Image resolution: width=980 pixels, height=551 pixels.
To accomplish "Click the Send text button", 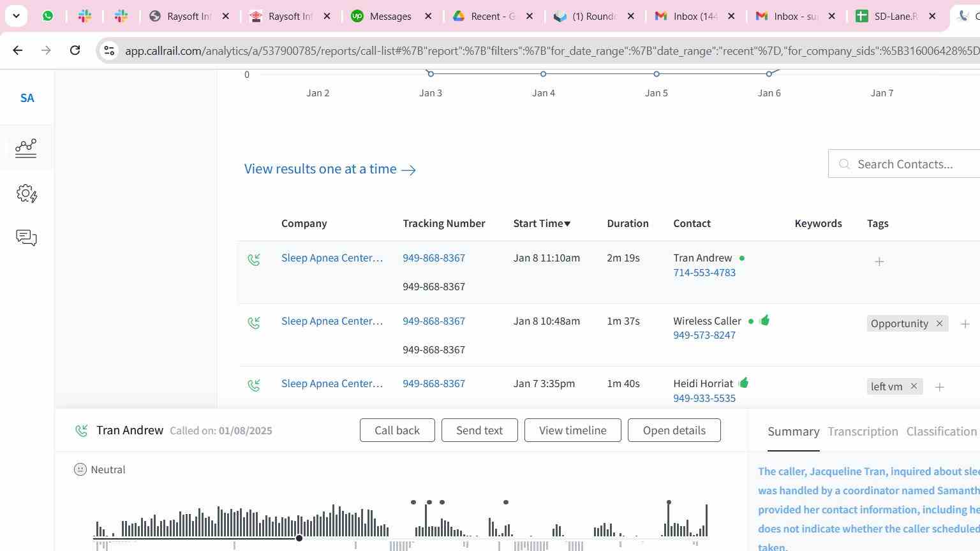I will (479, 430).
